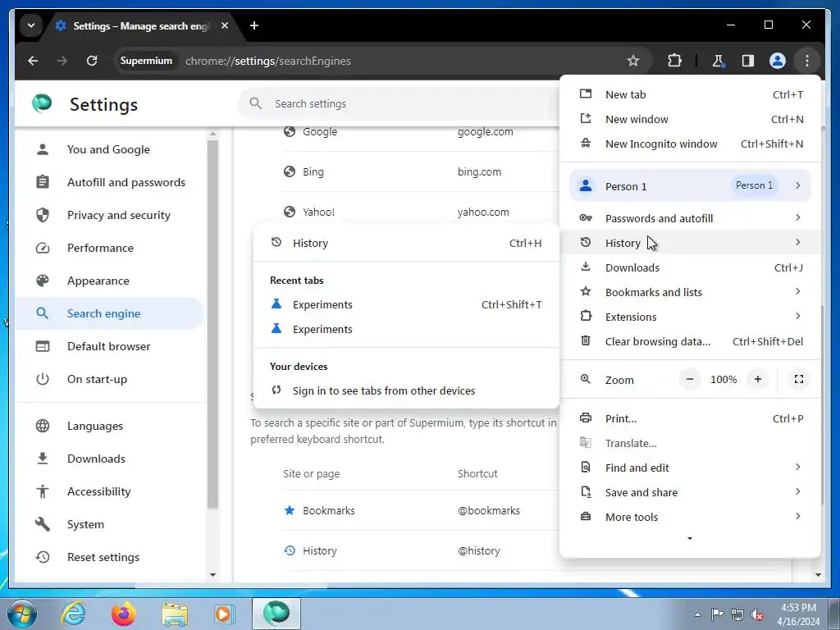Click the History site search row
The image size is (840, 630).
pyautogui.click(x=421, y=550)
